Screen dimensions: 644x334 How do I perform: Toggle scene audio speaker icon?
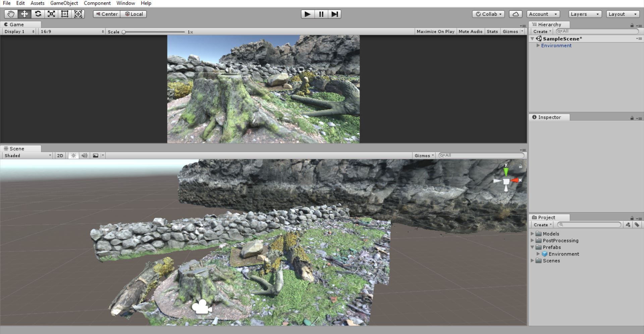(84, 156)
